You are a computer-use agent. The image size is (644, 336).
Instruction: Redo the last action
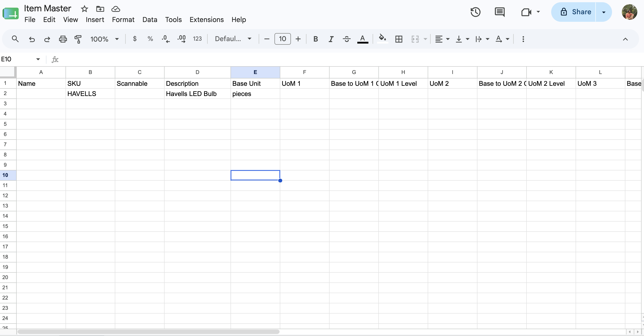click(x=47, y=39)
